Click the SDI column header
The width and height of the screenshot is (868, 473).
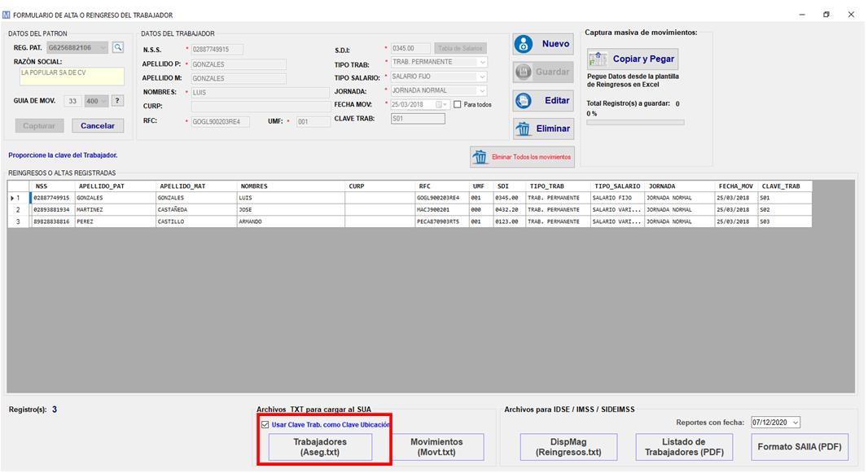click(509, 186)
